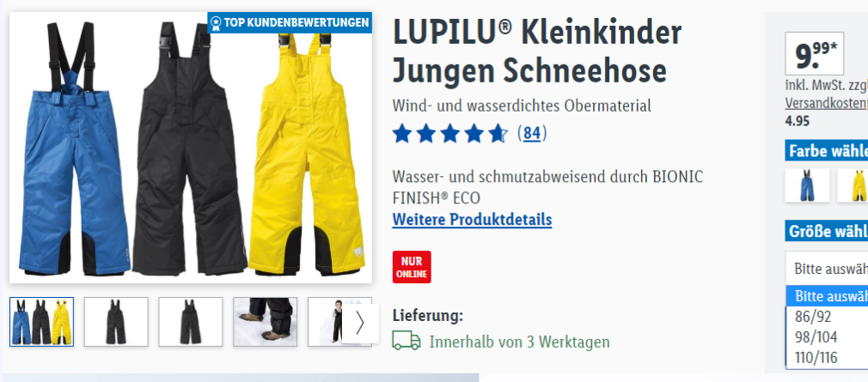Click the red Nur Online badge
The height and width of the screenshot is (382, 868).
[x=412, y=267]
